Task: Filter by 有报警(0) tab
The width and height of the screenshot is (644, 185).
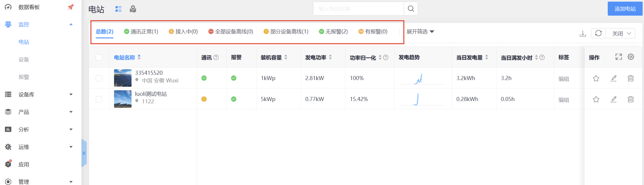Action: tap(373, 31)
